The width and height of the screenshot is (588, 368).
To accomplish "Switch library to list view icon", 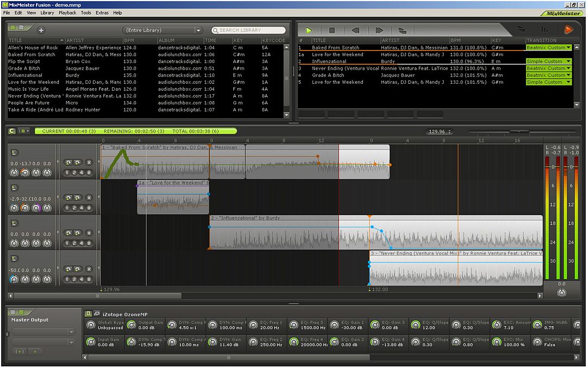I will pyautogui.click(x=13, y=27).
